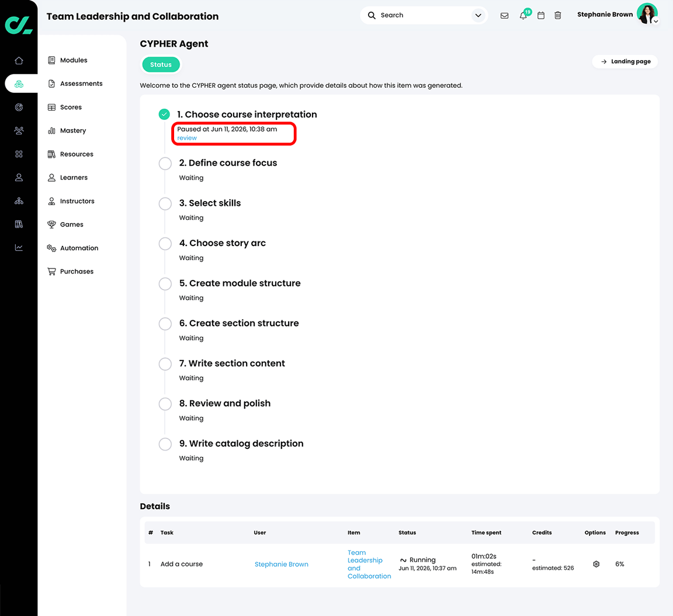Select the courses cubes icon in rail
The image size is (673, 616).
point(19,84)
